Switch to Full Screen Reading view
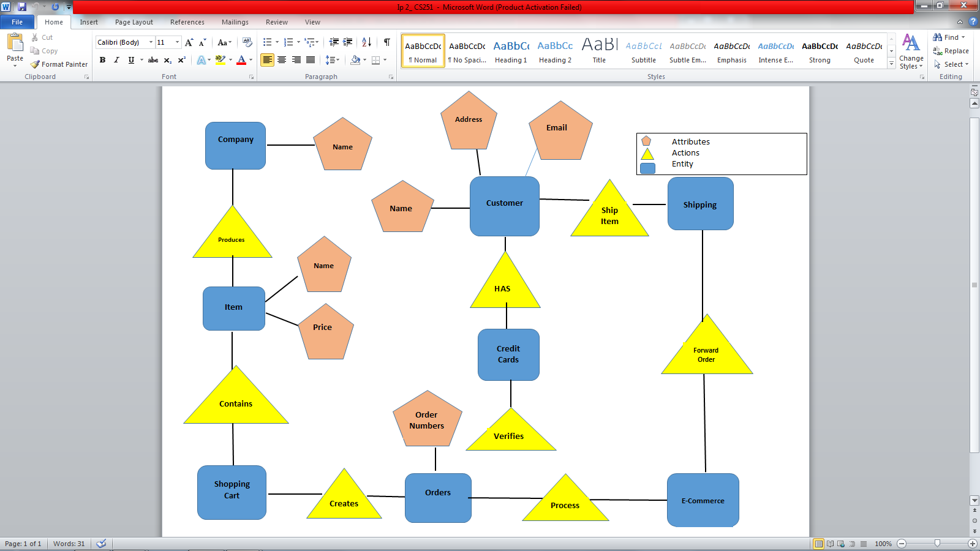Screen dimensions: 980x551 [830, 544]
